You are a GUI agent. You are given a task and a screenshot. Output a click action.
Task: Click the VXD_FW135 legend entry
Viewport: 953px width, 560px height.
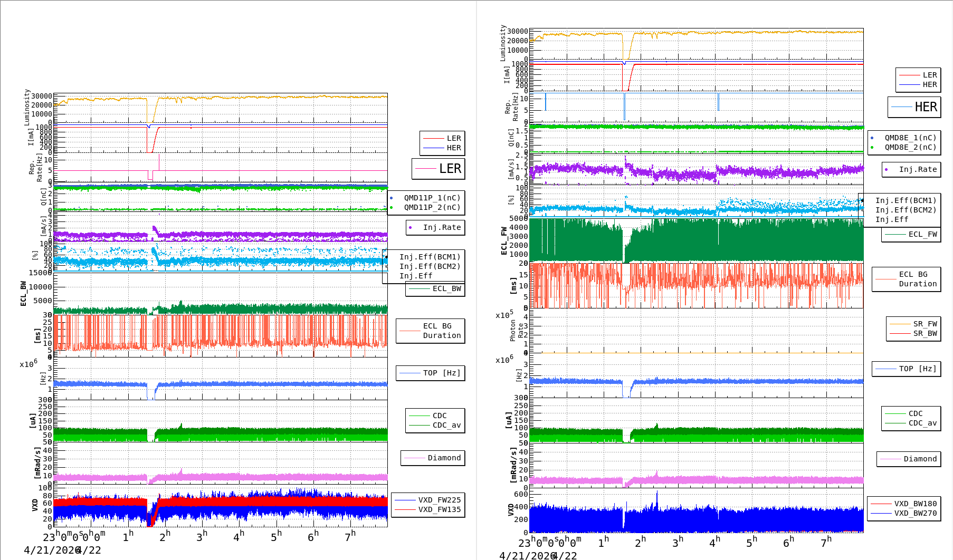coord(439,509)
